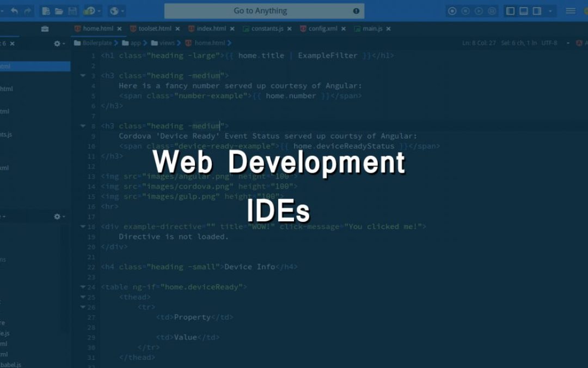This screenshot has height=368, width=588.
Task: Click the Boilerplate breadcrumb
Action: tap(96, 43)
